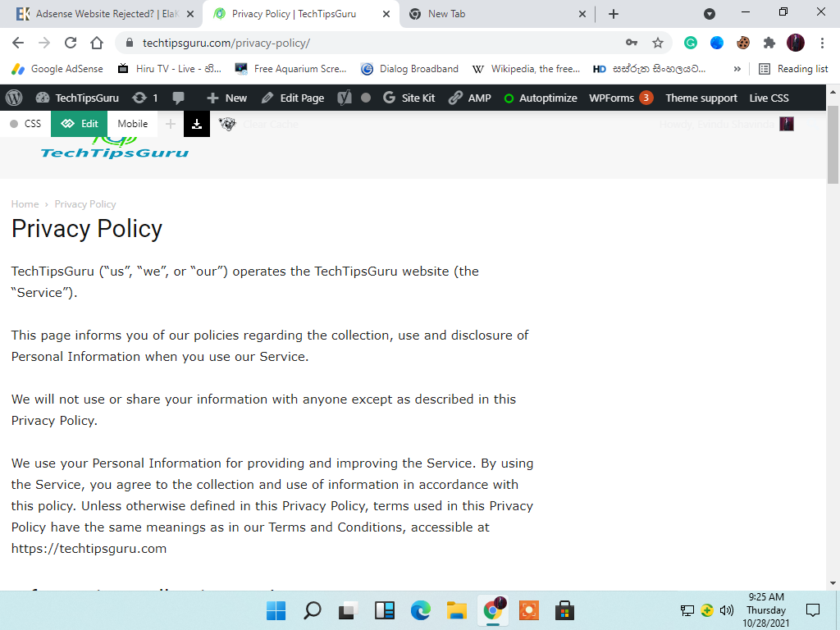Open Theme support link
This screenshot has height=630, width=840.
coord(701,98)
